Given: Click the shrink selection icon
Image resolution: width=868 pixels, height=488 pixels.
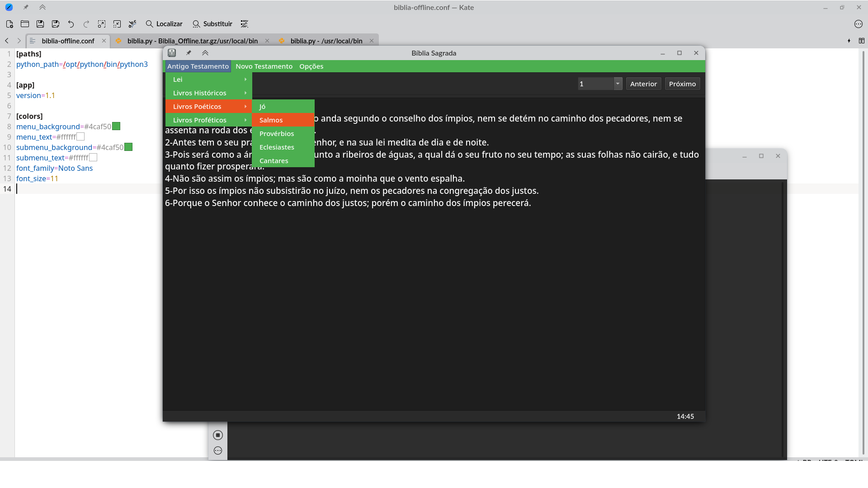Looking at the screenshot, I should tap(117, 24).
